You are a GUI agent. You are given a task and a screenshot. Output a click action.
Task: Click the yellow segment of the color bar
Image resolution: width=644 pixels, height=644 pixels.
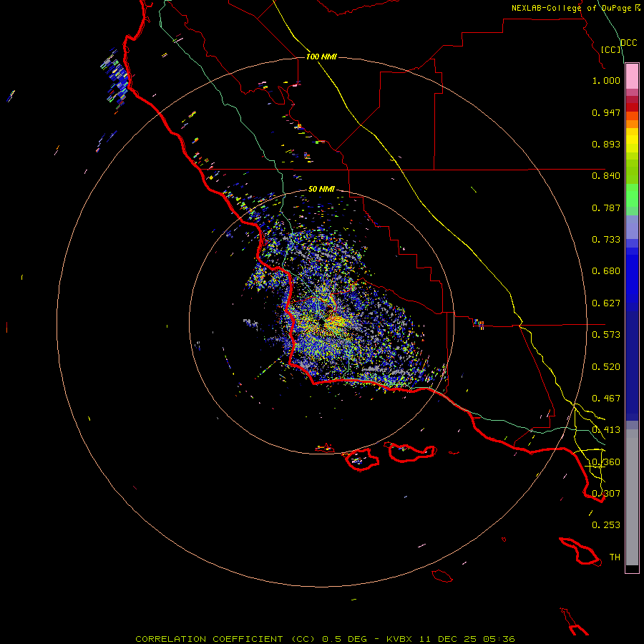(x=632, y=140)
